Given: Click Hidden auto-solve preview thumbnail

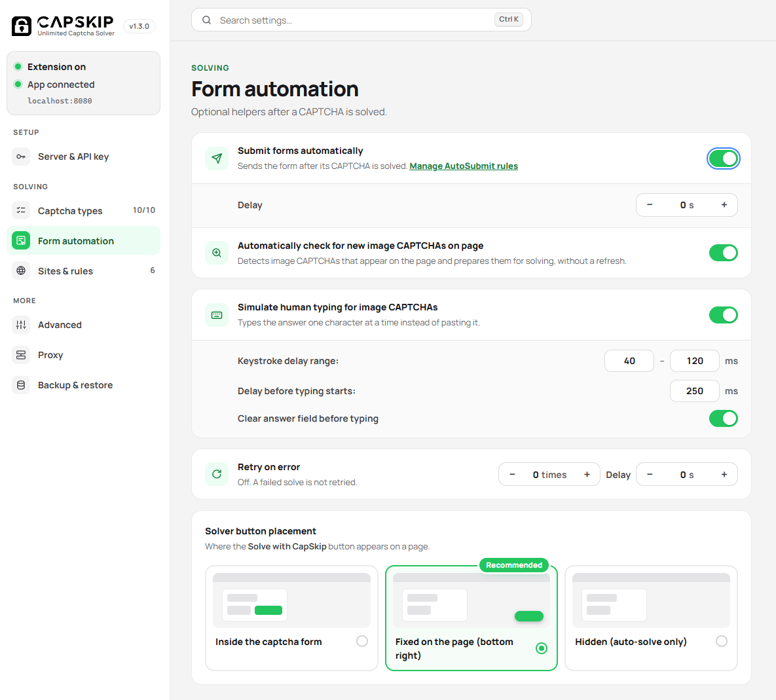Looking at the screenshot, I should click(x=651, y=600).
